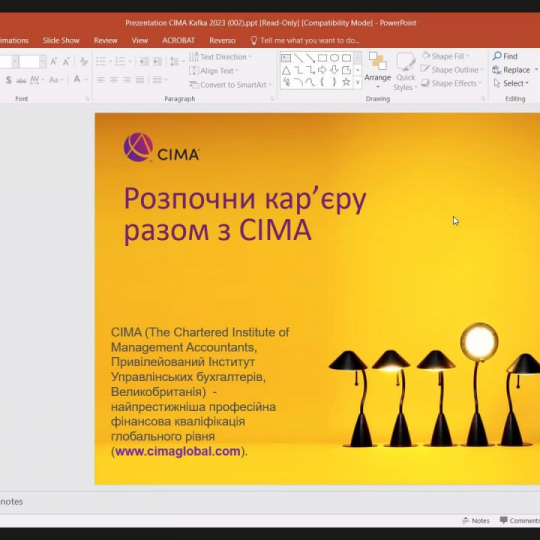Toggle the Notes pane from status bar
The height and width of the screenshot is (540, 540).
tap(476, 521)
